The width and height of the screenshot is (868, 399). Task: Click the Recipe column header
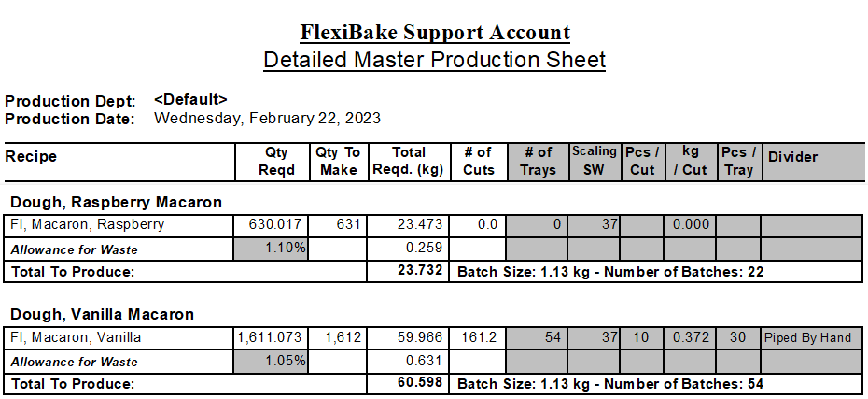pos(31,157)
